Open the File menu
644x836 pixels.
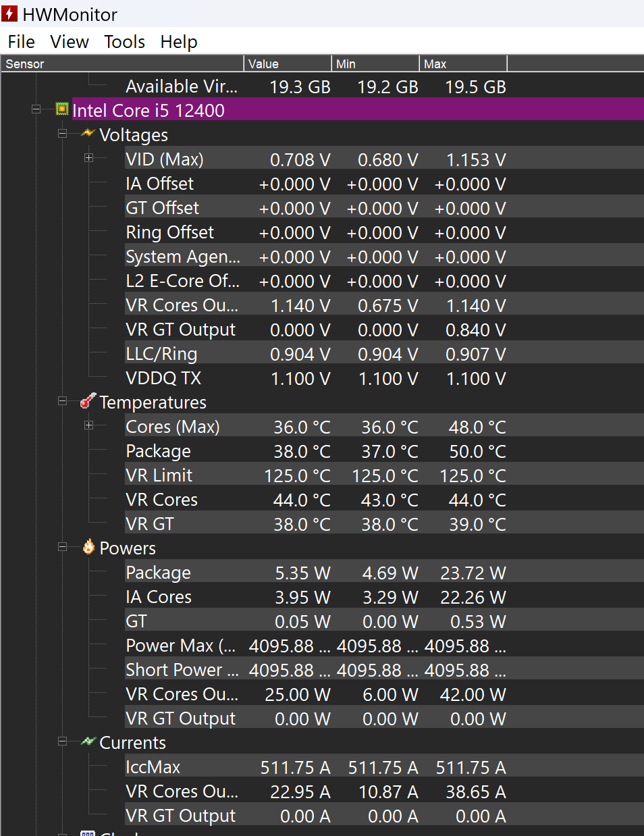[x=22, y=42]
